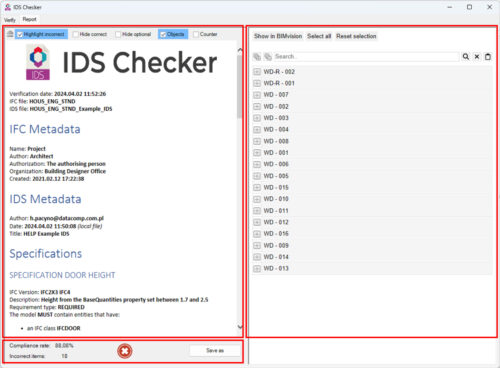Viewport: 500px width, 368px height.
Task: Expand the WD - 006 tree node
Action: pos(257,164)
